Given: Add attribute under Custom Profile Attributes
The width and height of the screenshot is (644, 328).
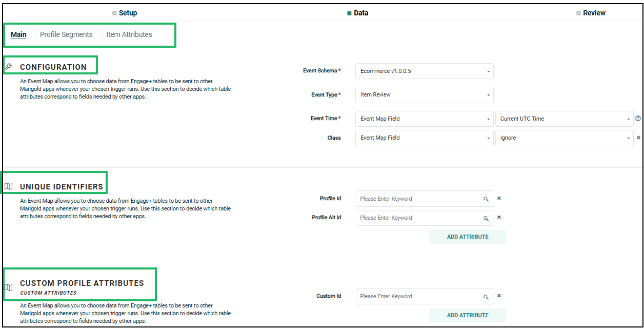Looking at the screenshot, I should coord(467,315).
